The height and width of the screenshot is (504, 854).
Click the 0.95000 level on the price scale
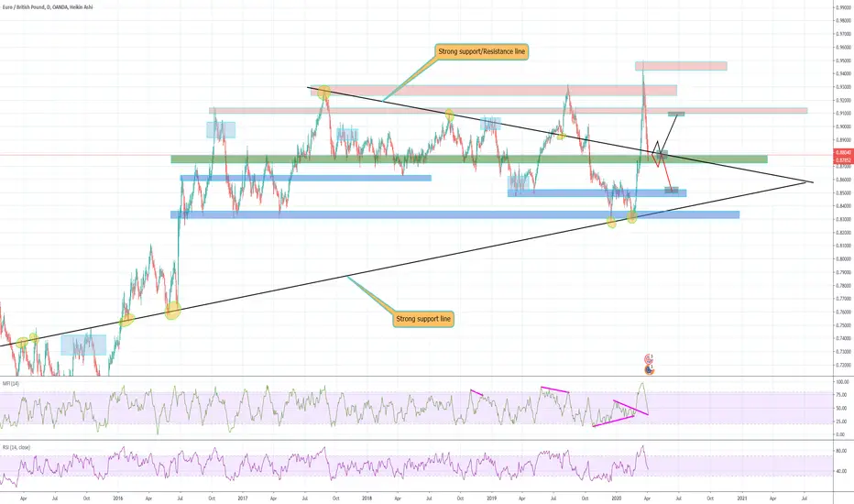coord(844,60)
